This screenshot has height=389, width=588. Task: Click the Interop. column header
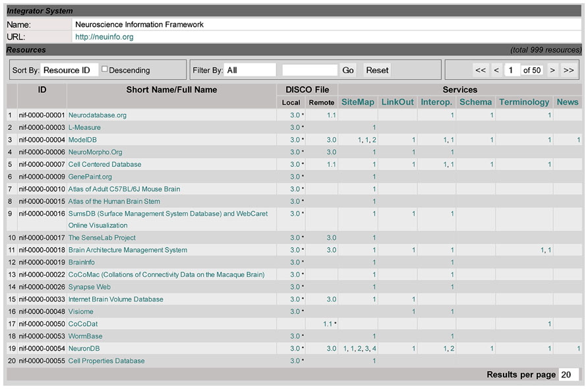click(x=436, y=102)
